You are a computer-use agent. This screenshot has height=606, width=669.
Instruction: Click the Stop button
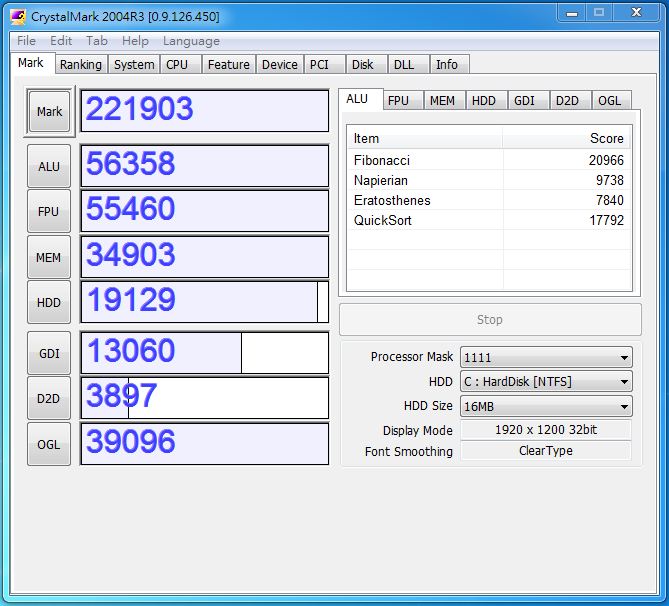click(x=490, y=320)
